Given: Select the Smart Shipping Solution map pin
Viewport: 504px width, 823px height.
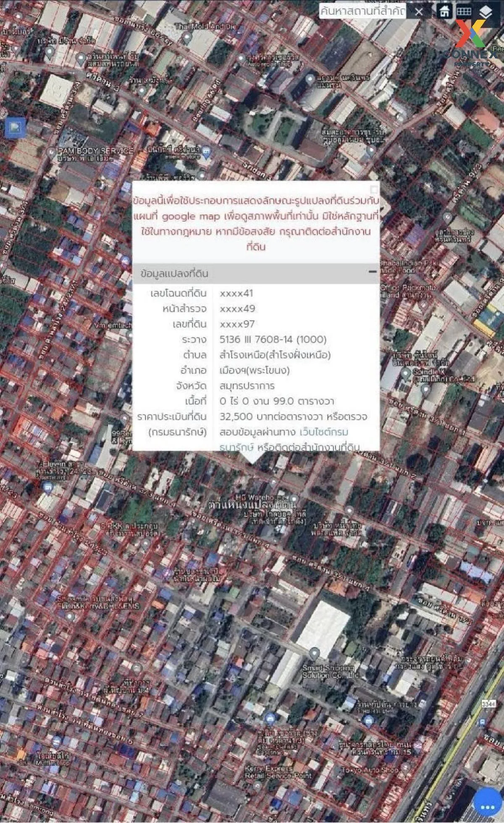Looking at the screenshot, I should pos(314,654).
